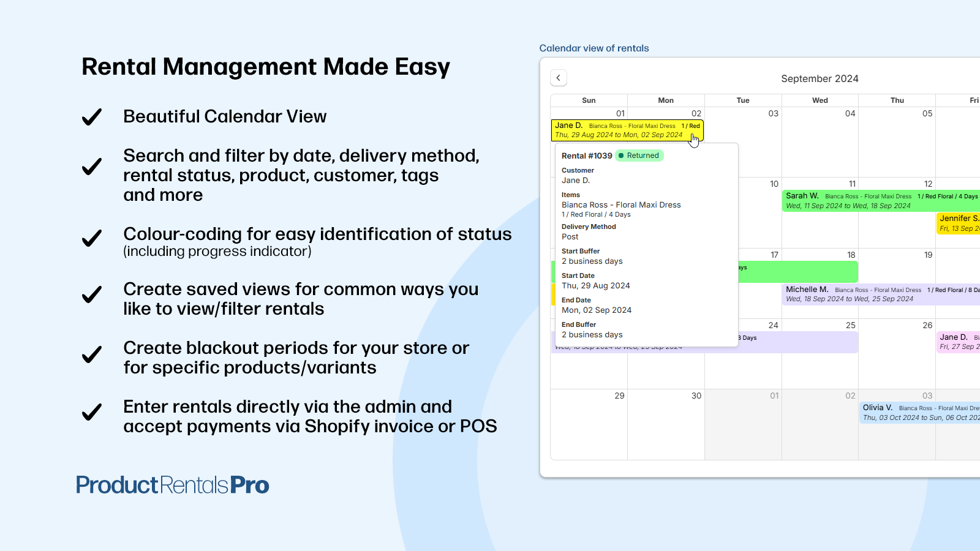Image resolution: width=980 pixels, height=551 pixels.
Task: Click the checkmark beside Beautiful Calendar View
Action: click(91, 117)
